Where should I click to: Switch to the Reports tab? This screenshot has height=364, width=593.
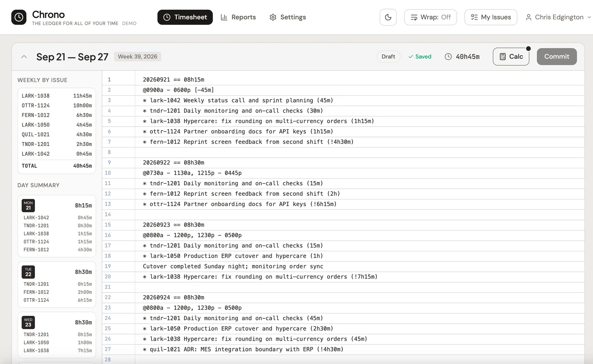238,17
